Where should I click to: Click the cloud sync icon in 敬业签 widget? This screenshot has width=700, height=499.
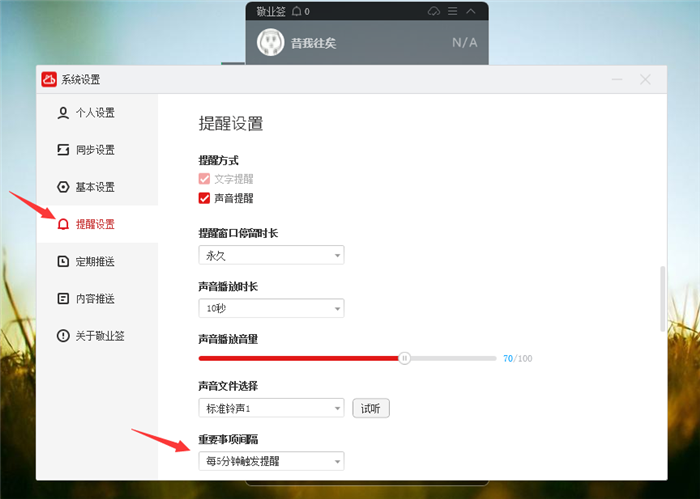coord(433,11)
